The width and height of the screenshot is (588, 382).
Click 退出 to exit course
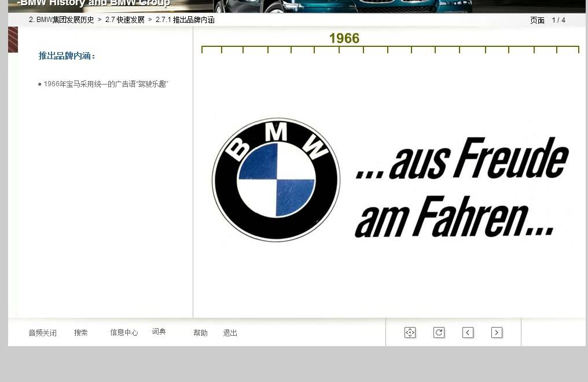coord(230,333)
